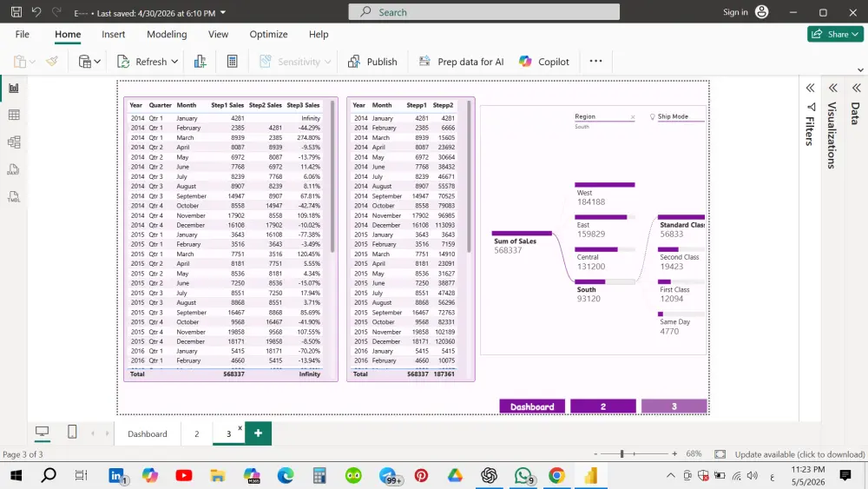Click the Redo arrow icon
868x489 pixels.
56,11
